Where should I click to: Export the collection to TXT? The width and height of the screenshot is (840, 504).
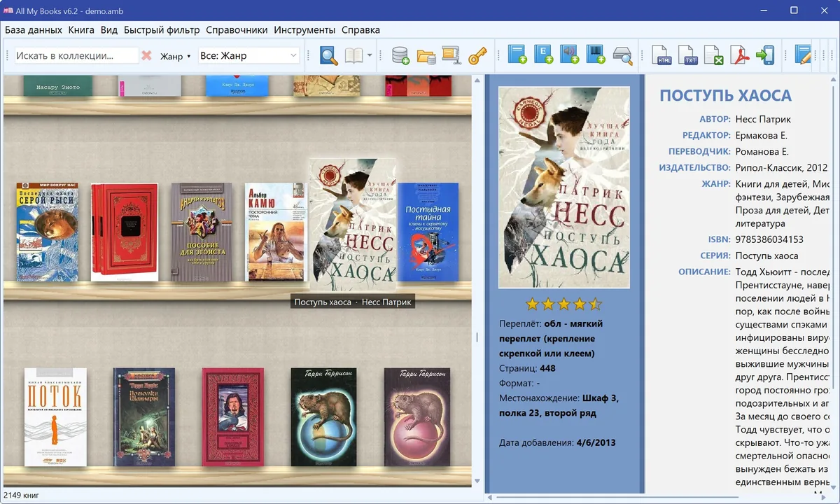click(688, 55)
